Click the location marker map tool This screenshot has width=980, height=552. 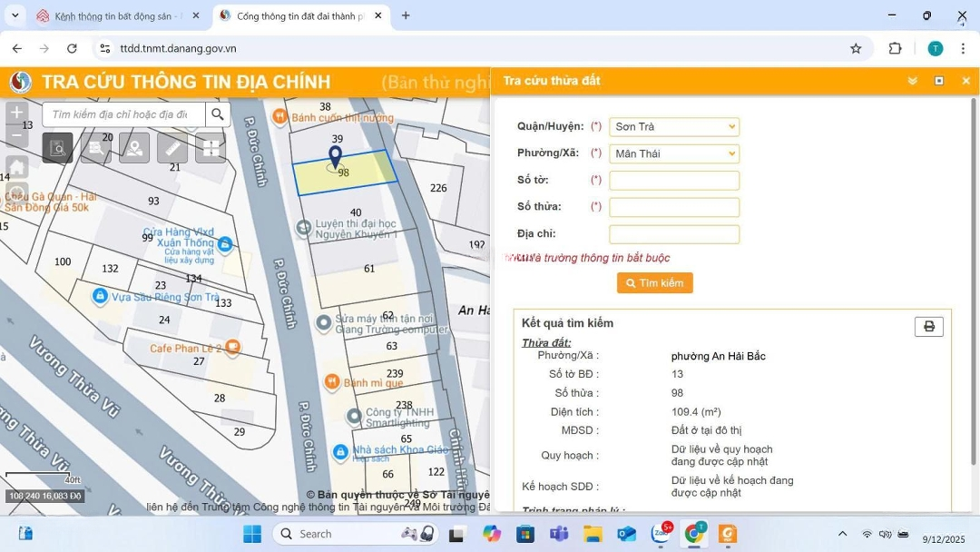(134, 147)
